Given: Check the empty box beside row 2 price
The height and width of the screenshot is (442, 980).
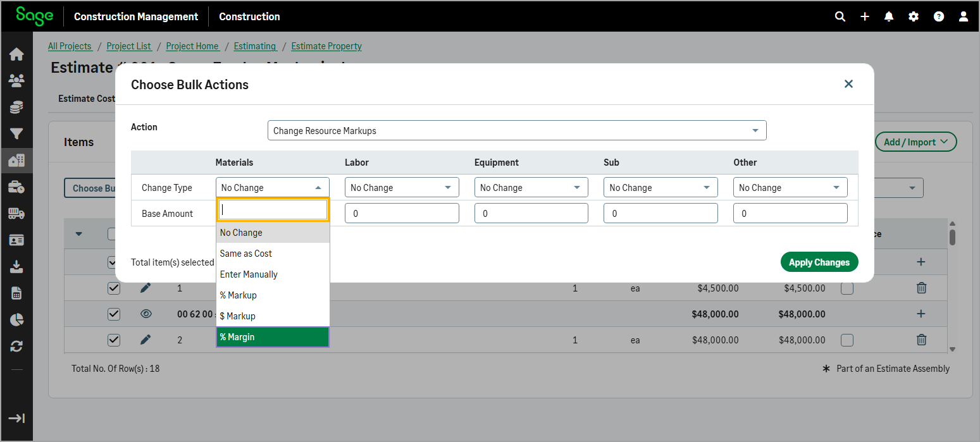Looking at the screenshot, I should click(847, 340).
